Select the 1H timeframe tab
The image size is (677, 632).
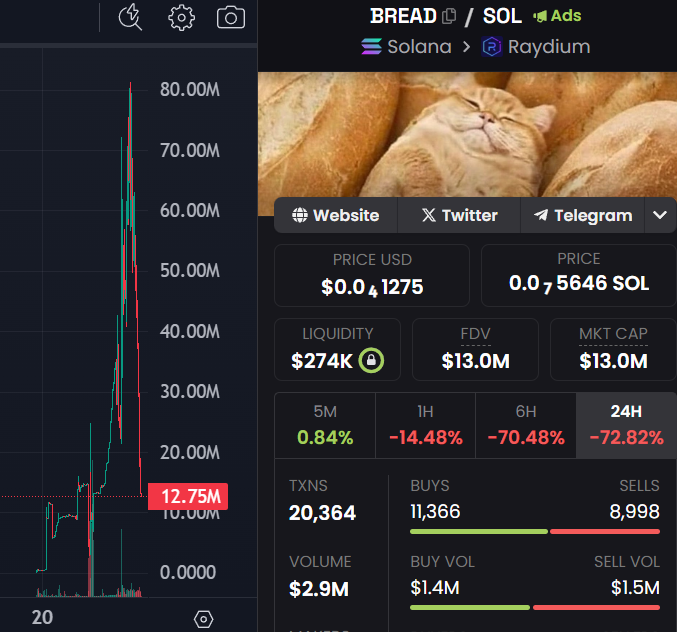[x=425, y=425]
